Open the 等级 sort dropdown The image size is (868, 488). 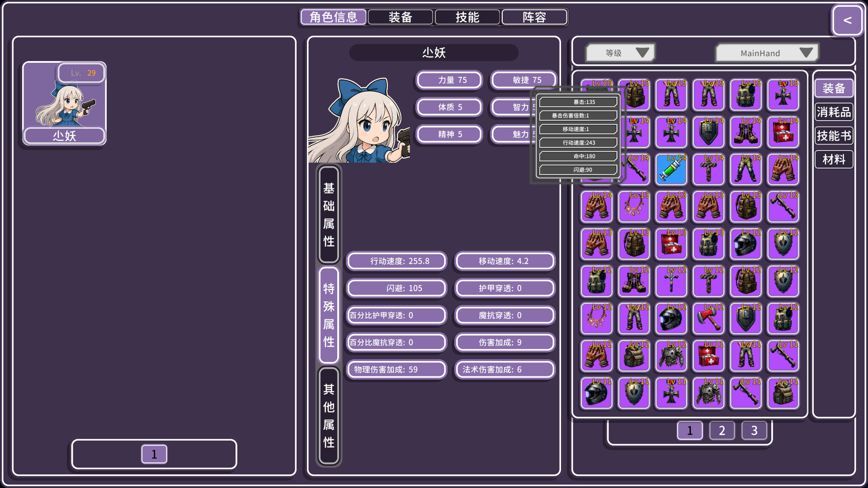pyautogui.click(x=620, y=52)
